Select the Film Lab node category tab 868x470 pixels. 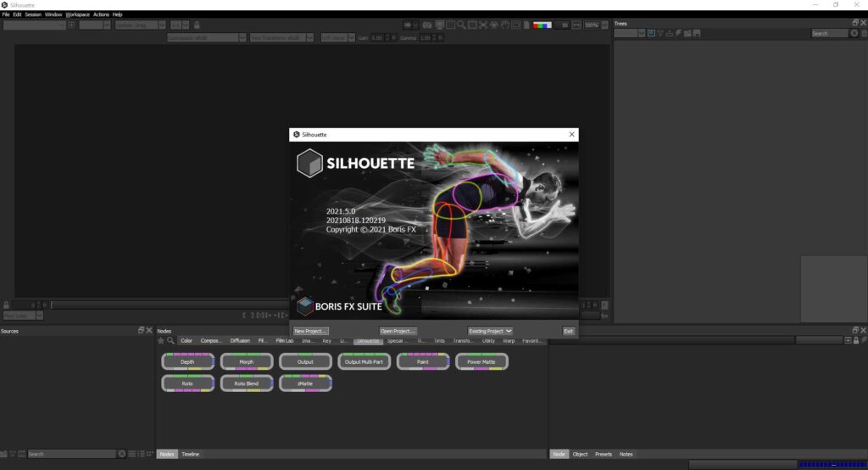tap(285, 341)
